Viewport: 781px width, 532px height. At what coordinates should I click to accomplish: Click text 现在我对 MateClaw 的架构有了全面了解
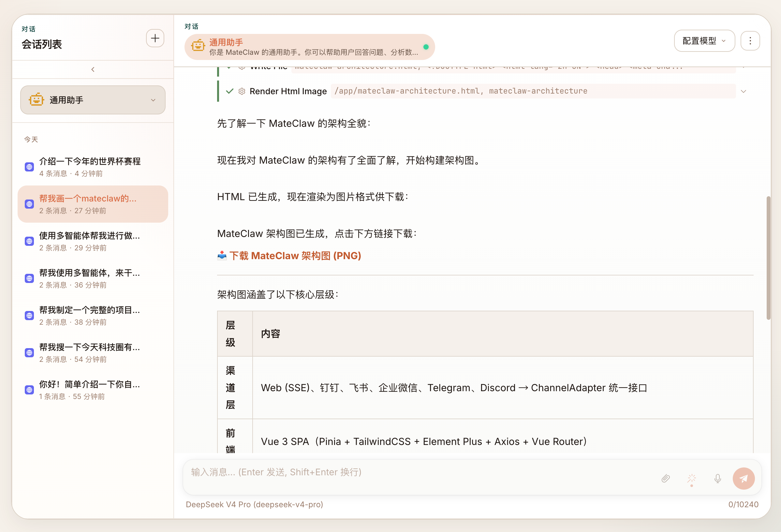(x=307, y=160)
